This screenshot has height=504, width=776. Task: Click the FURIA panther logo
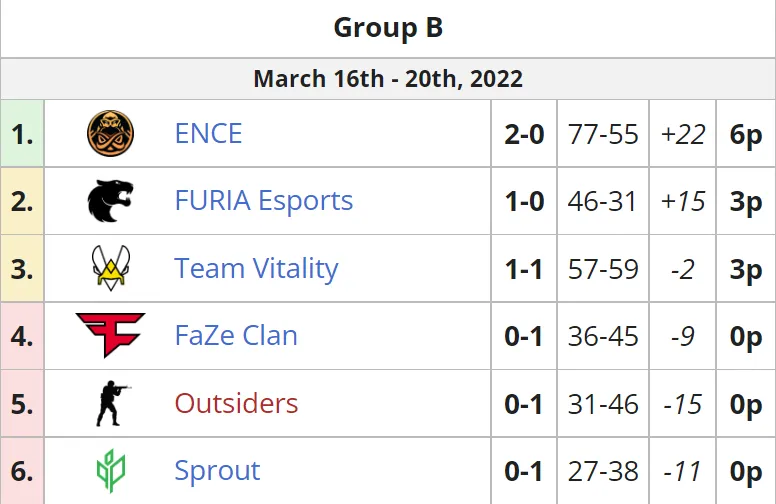point(110,201)
